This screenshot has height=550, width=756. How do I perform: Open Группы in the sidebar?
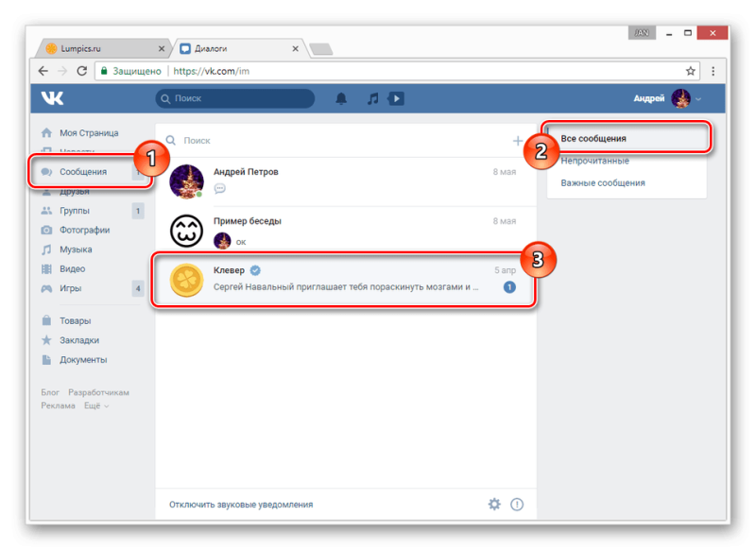pos(75,211)
